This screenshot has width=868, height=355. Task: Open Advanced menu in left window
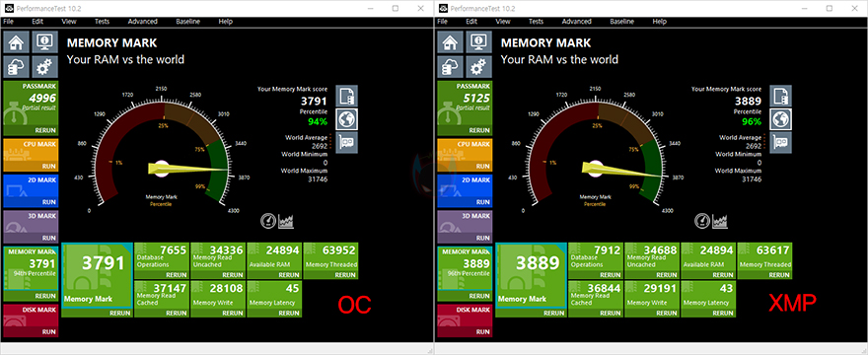tap(143, 22)
